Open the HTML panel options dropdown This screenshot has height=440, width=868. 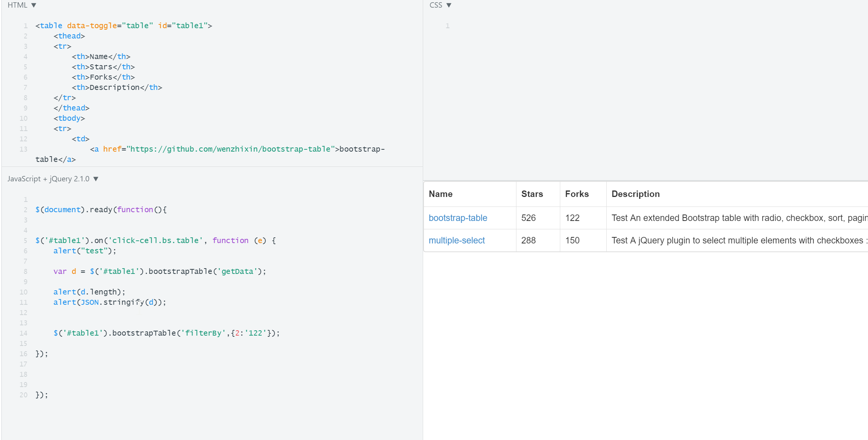(x=34, y=5)
